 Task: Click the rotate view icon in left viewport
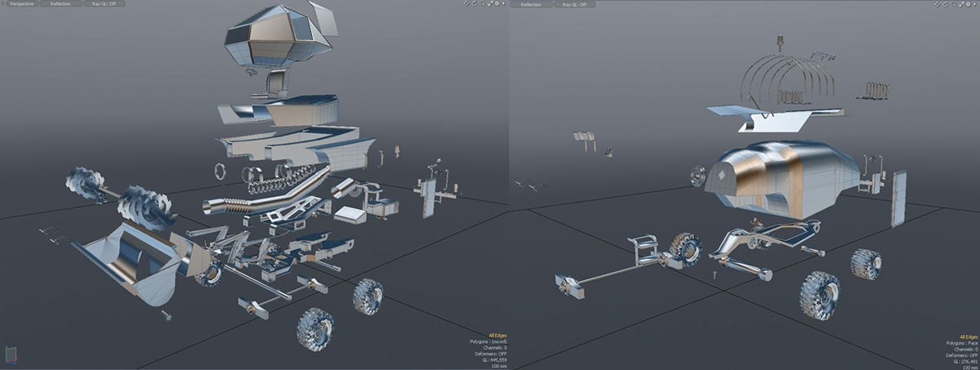pos(474,4)
